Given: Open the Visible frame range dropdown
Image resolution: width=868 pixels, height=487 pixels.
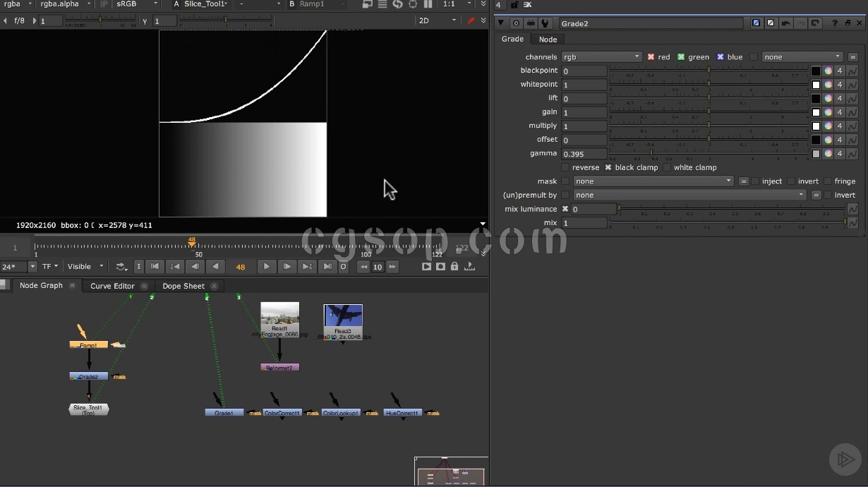Looking at the screenshot, I should 85,267.
